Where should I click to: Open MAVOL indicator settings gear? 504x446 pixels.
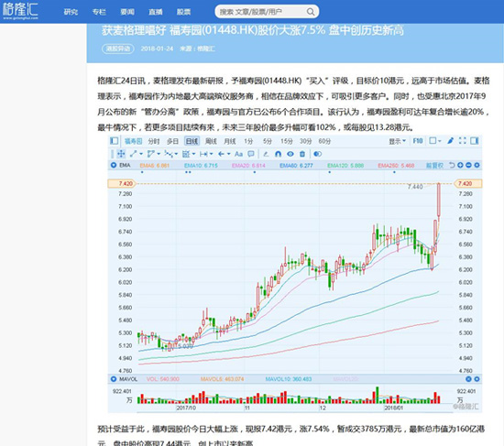pyautogui.click(x=477, y=379)
